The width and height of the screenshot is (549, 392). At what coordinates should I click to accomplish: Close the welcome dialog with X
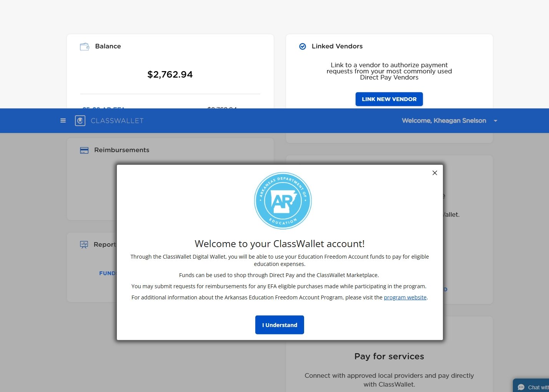pos(435,173)
